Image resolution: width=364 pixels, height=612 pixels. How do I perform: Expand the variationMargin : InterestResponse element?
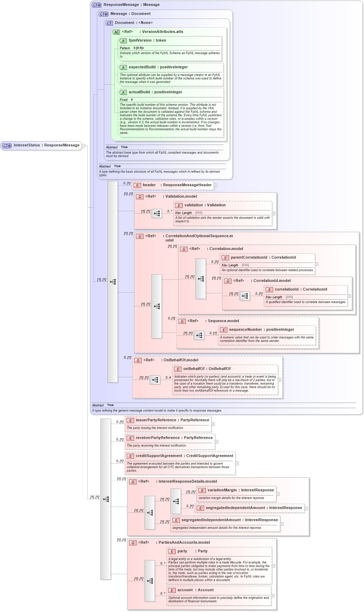(x=278, y=494)
